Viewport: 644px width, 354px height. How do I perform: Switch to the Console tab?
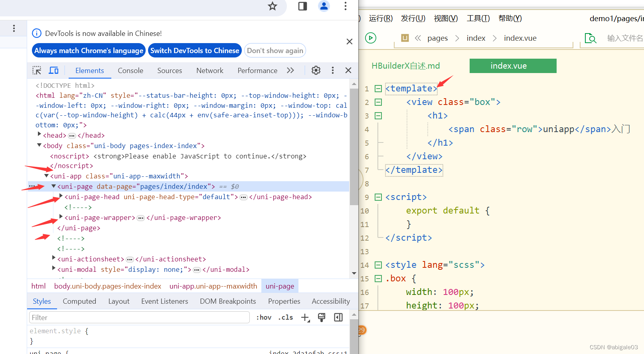click(x=130, y=71)
